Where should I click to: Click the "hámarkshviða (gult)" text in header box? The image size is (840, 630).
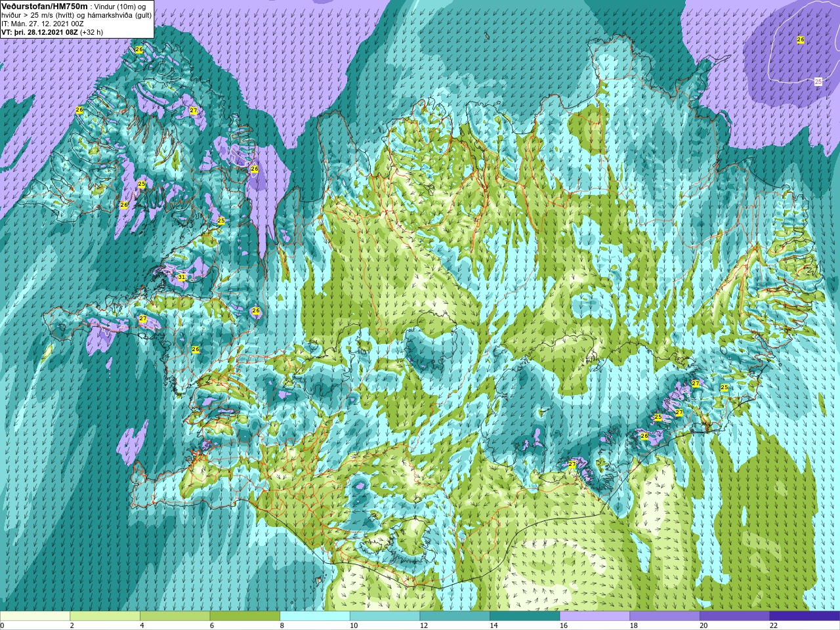pos(119,15)
